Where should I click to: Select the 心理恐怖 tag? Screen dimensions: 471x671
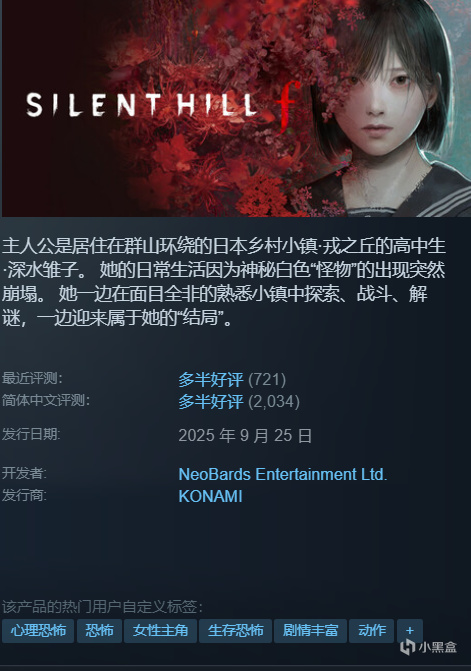38,630
